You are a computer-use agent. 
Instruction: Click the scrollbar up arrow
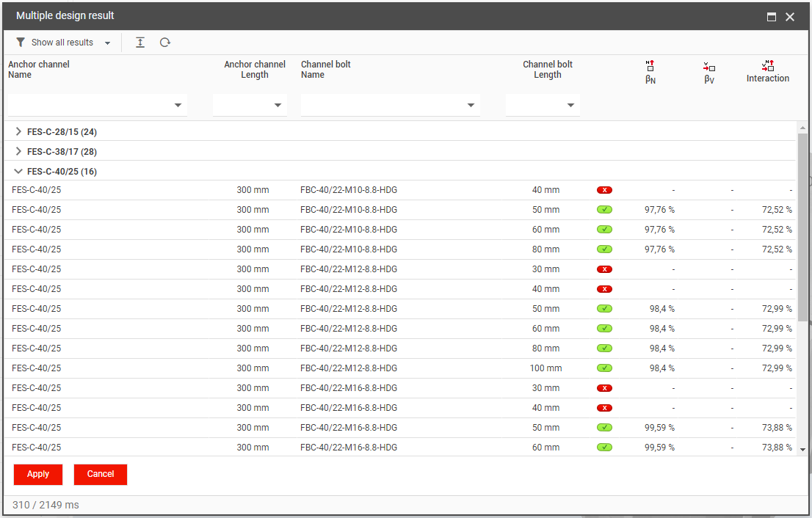pyautogui.click(x=802, y=128)
